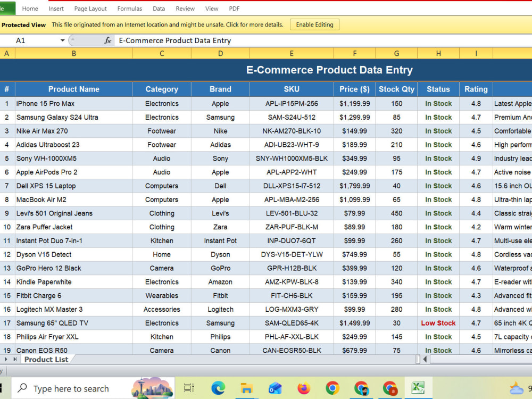Select column G header
The height and width of the screenshot is (399, 532).
coord(396,53)
